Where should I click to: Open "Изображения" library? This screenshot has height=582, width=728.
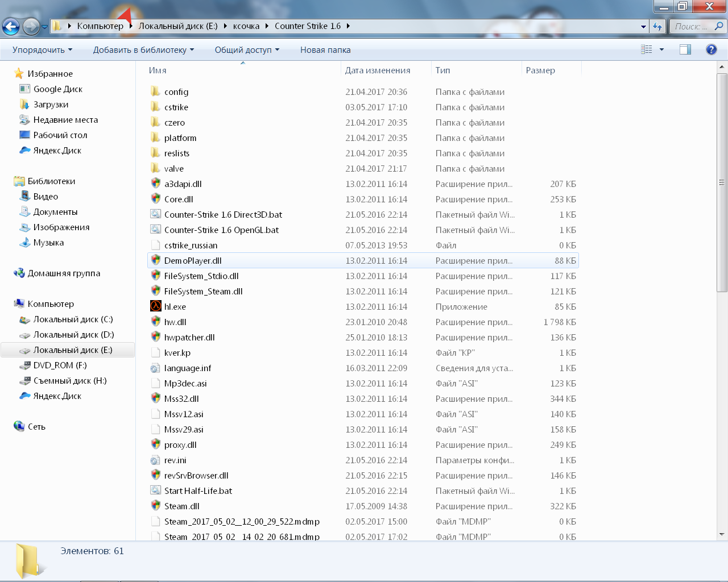coord(61,227)
